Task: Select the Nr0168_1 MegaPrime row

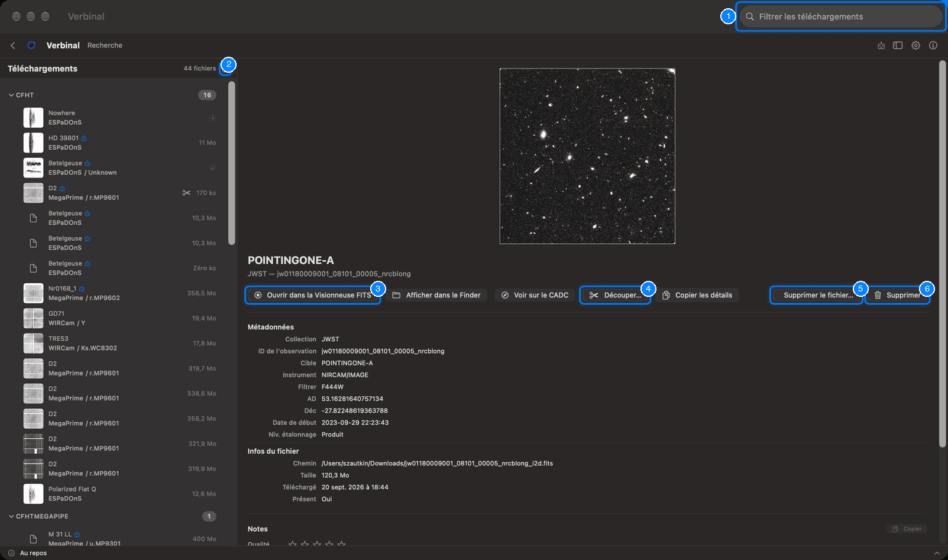Action: [119, 293]
